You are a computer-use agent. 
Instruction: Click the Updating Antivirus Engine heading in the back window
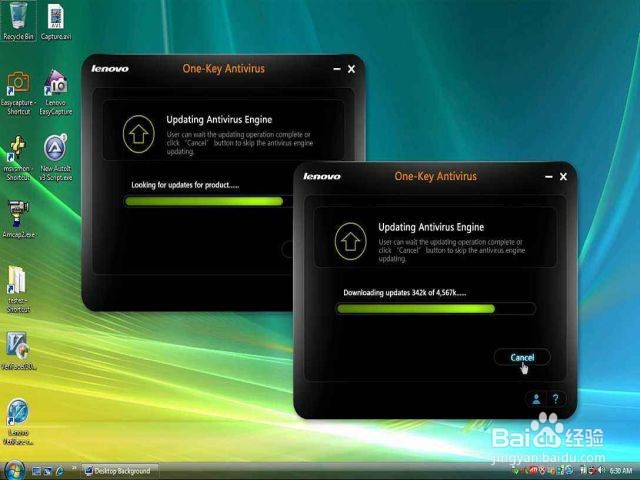click(x=219, y=120)
